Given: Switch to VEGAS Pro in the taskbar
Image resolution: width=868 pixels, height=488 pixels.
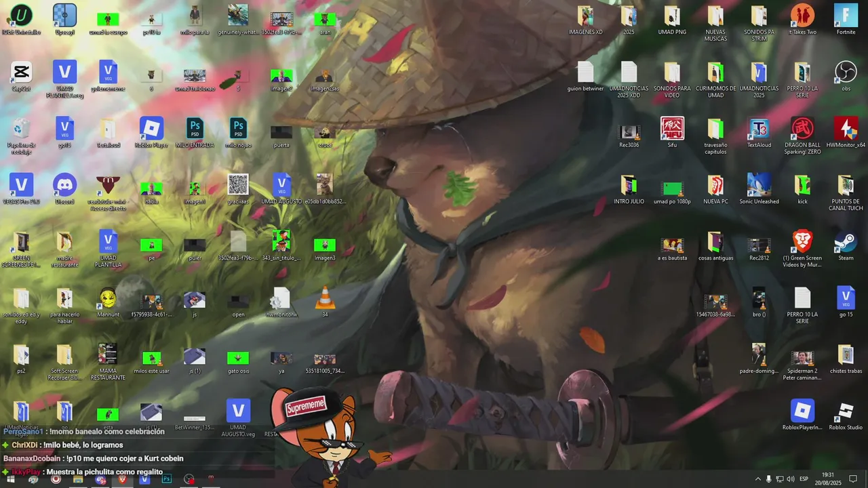Looking at the screenshot, I should coord(144,479).
